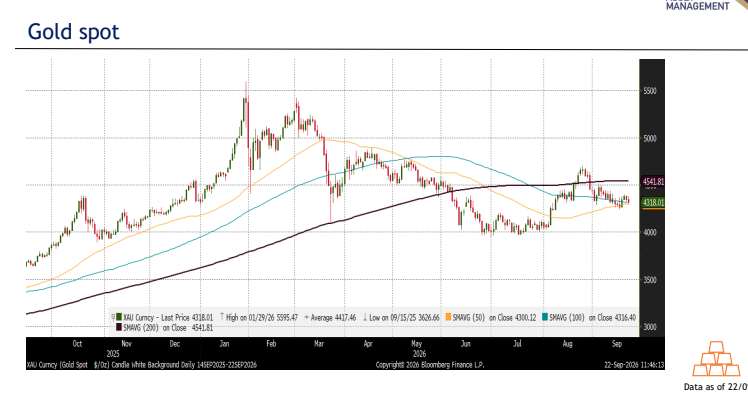The image size is (748, 396).
Task: Click the 5000 y-axis label
Action: [650, 139]
